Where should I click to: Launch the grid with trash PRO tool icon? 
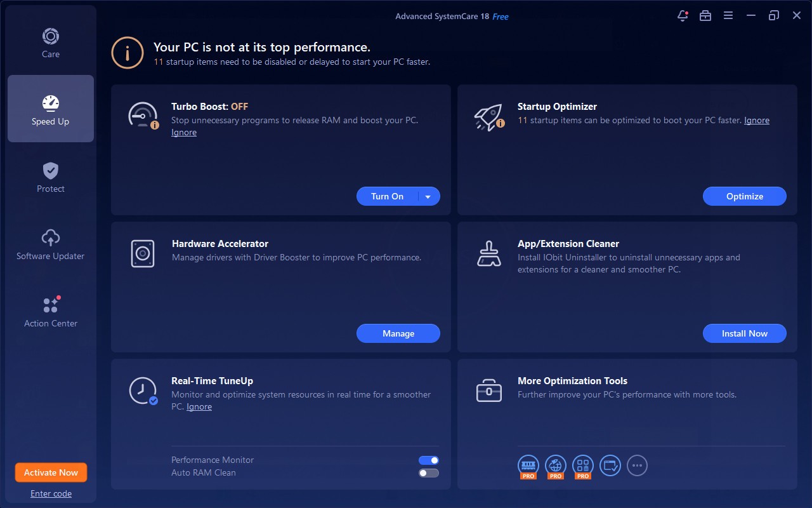point(583,465)
